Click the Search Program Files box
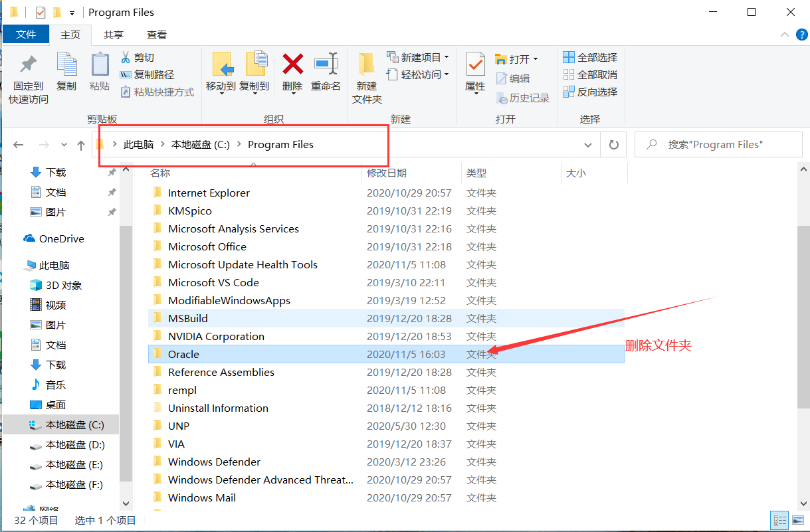810x532 pixels. [x=718, y=145]
